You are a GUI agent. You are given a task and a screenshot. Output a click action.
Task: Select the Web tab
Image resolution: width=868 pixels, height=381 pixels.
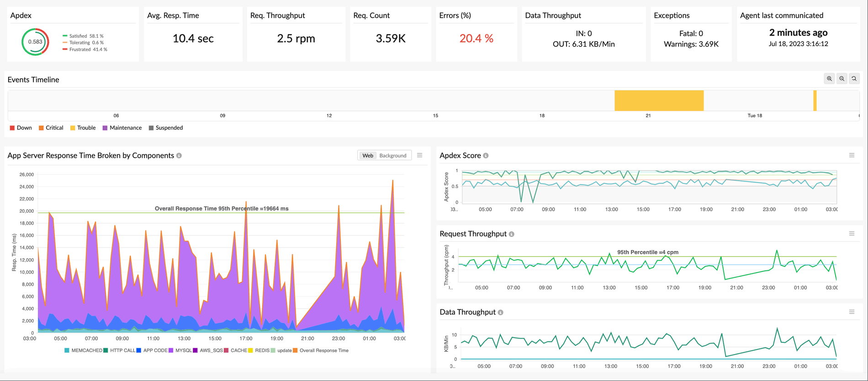[368, 156]
